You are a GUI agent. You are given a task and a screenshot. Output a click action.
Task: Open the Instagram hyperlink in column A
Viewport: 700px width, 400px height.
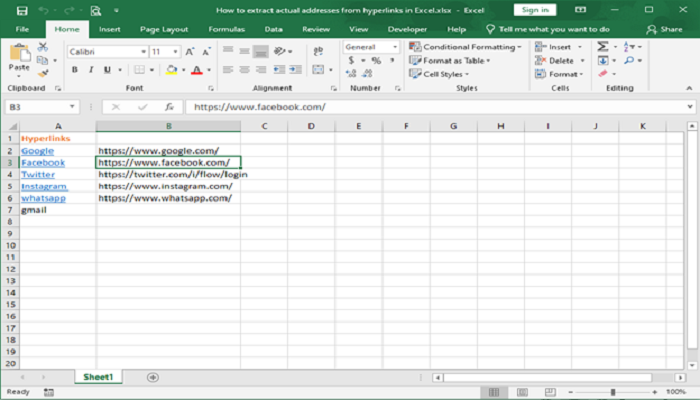point(44,186)
